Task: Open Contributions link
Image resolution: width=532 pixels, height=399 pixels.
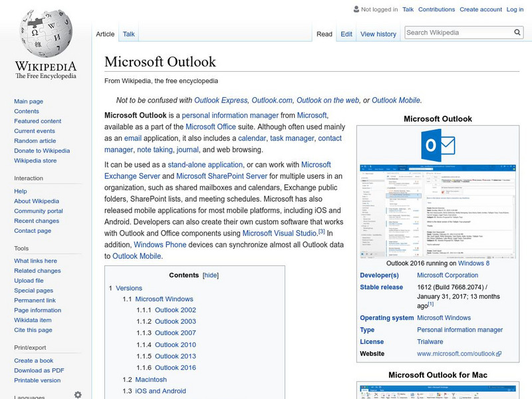Action: [436, 9]
